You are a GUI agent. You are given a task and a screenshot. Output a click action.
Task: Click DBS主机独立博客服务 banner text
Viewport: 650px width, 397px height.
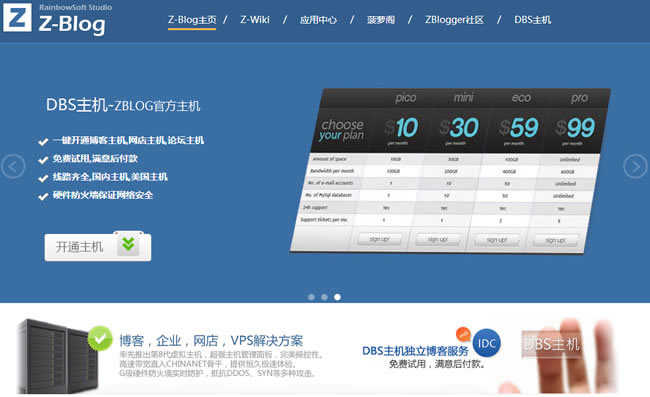pyautogui.click(x=415, y=351)
